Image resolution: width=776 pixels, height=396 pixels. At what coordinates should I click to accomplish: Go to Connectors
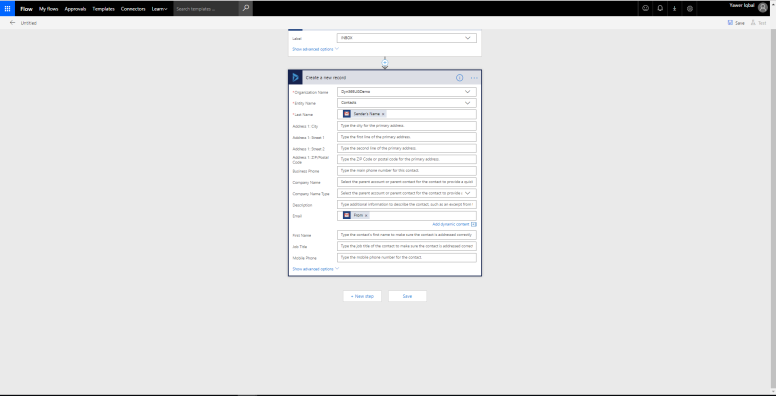(x=133, y=9)
